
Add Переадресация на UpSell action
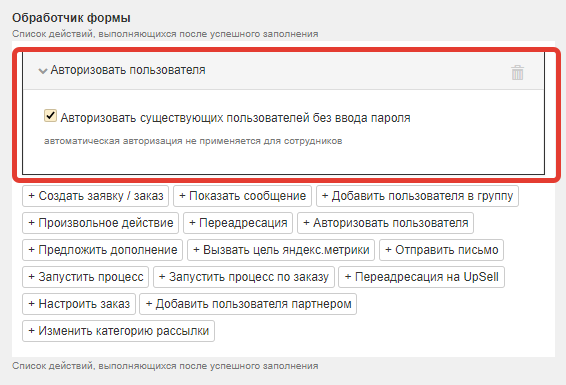tap(421, 277)
